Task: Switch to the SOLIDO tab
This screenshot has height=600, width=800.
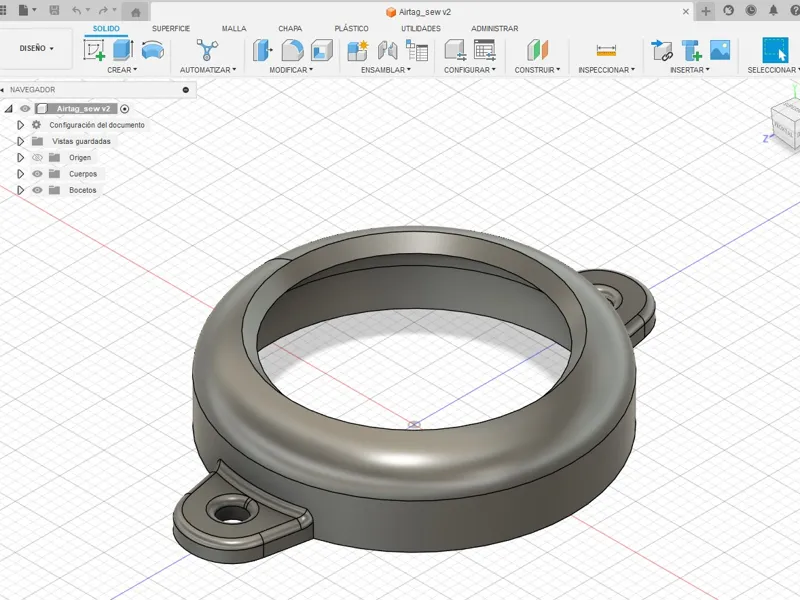Action: [x=106, y=29]
